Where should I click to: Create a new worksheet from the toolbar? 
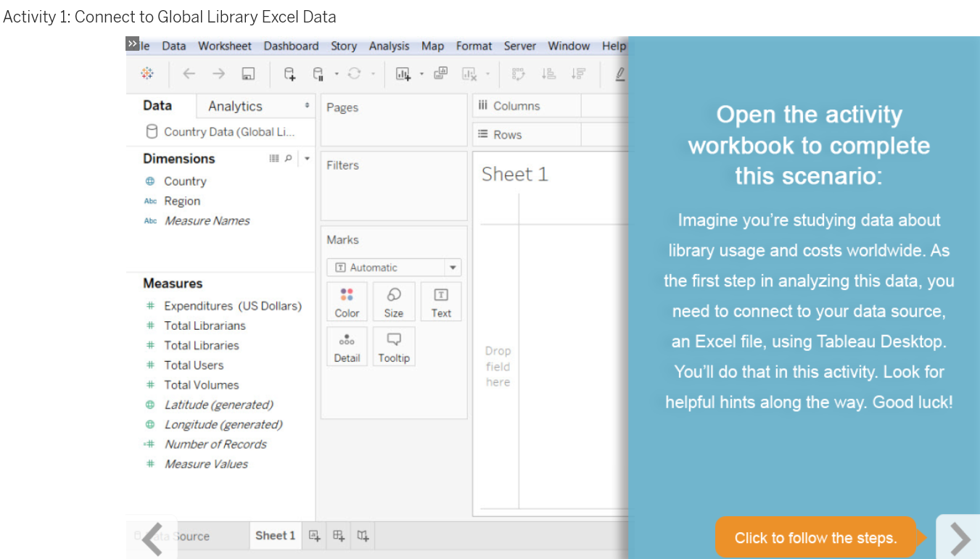(402, 73)
